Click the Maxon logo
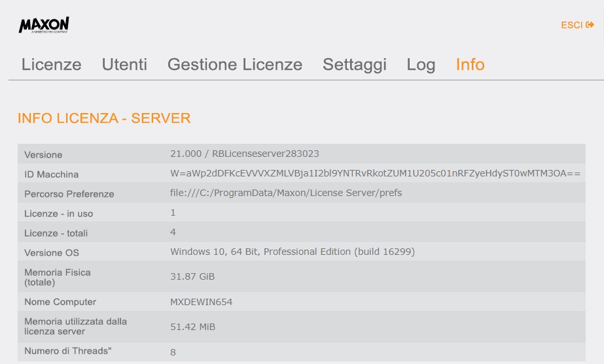Viewport: 604px width, 364px height. [x=44, y=25]
